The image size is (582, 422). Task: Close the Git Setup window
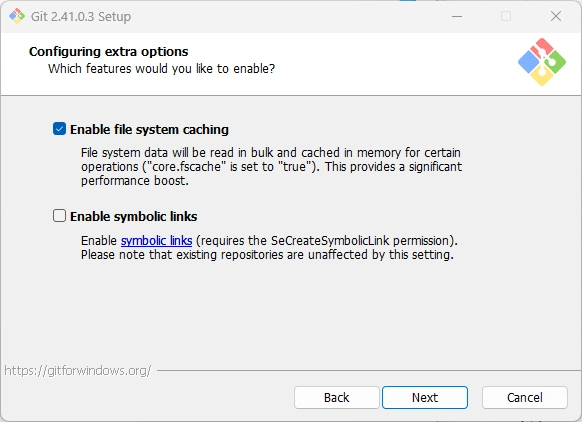(556, 16)
